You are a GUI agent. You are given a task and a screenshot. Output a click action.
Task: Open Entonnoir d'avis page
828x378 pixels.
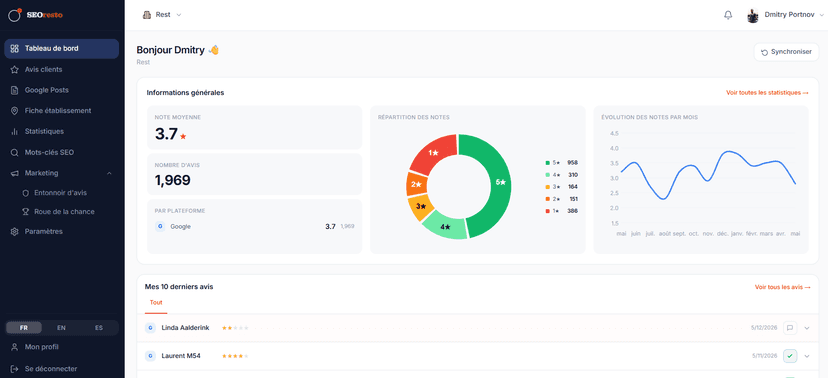pyautogui.click(x=61, y=193)
